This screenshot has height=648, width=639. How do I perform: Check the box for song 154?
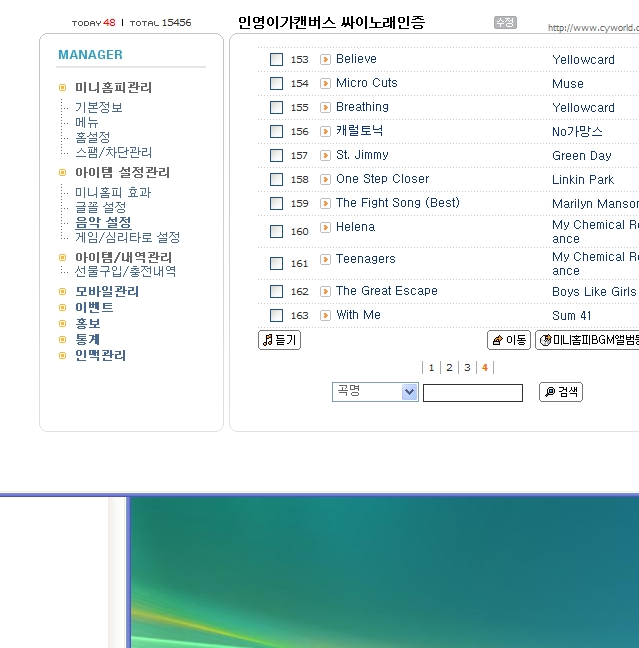pyautogui.click(x=276, y=83)
